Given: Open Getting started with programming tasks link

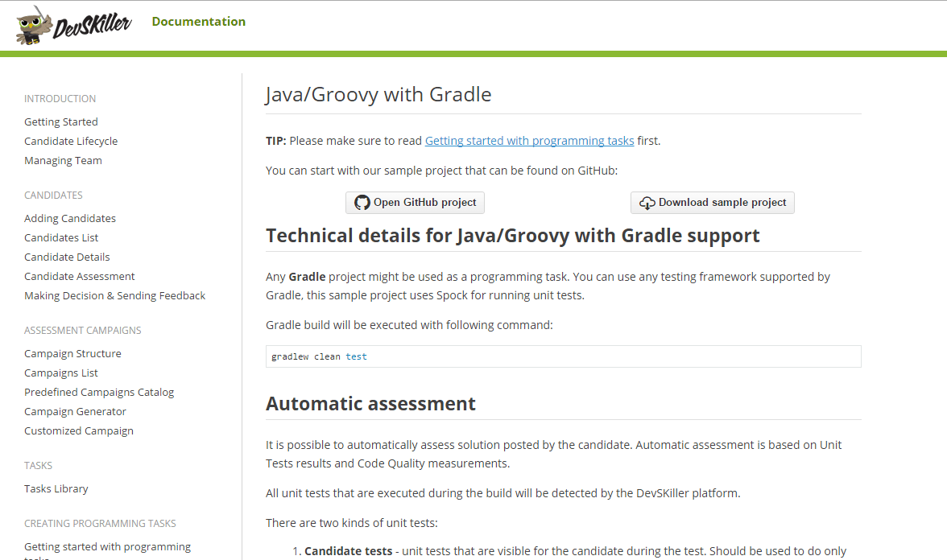Looking at the screenshot, I should point(529,141).
